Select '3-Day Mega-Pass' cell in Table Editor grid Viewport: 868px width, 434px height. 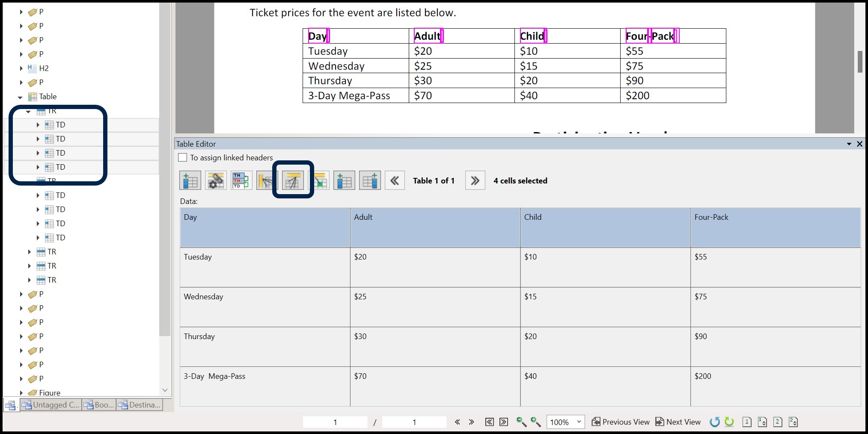tap(265, 387)
